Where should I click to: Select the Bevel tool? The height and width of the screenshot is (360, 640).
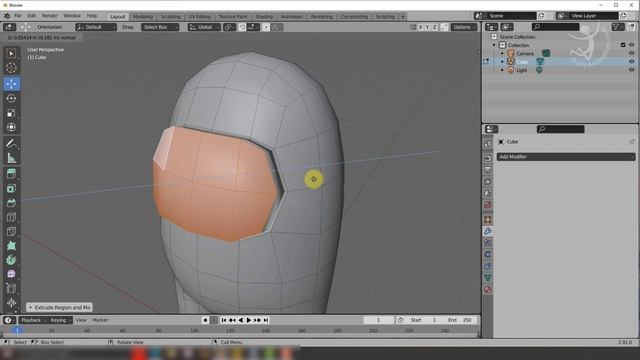pyautogui.click(x=11, y=202)
